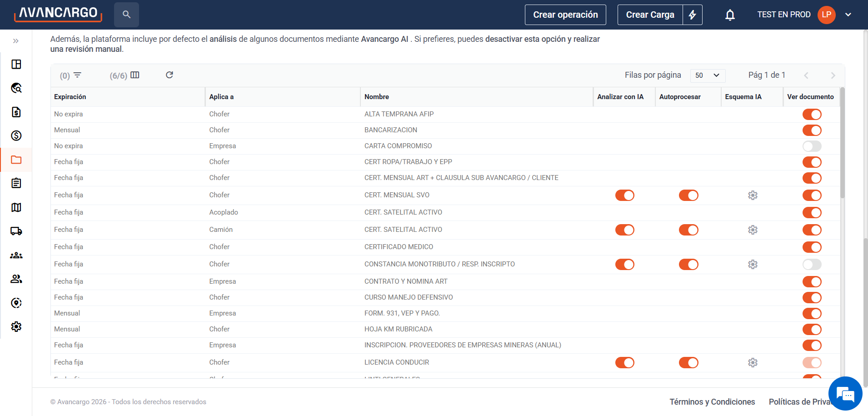Toggle Analizar con IA for LICENCIA CONDUCIR

[x=624, y=362]
